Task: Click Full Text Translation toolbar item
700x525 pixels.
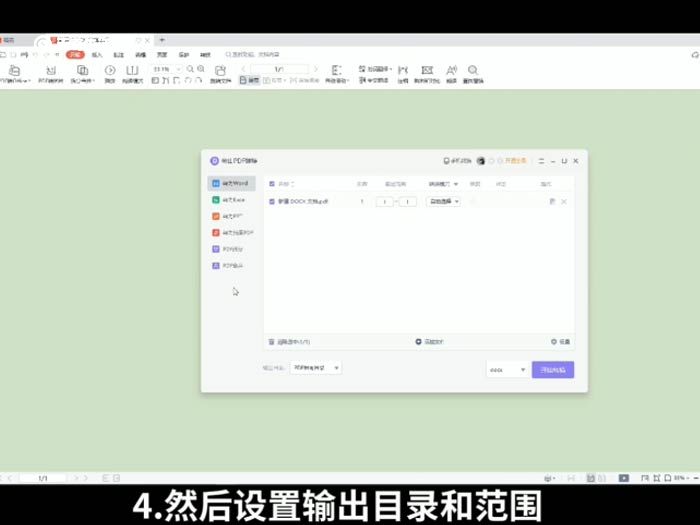Action: pos(374,80)
